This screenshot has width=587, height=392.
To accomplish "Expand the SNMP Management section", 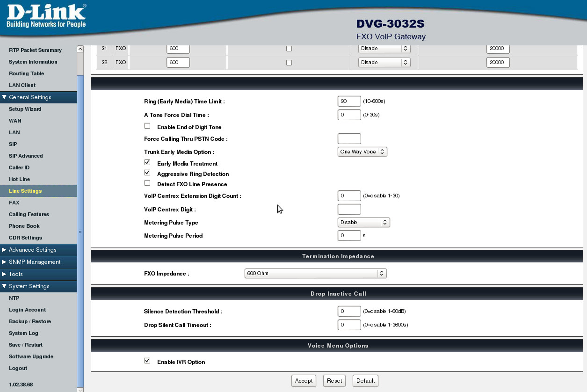I will (34, 262).
